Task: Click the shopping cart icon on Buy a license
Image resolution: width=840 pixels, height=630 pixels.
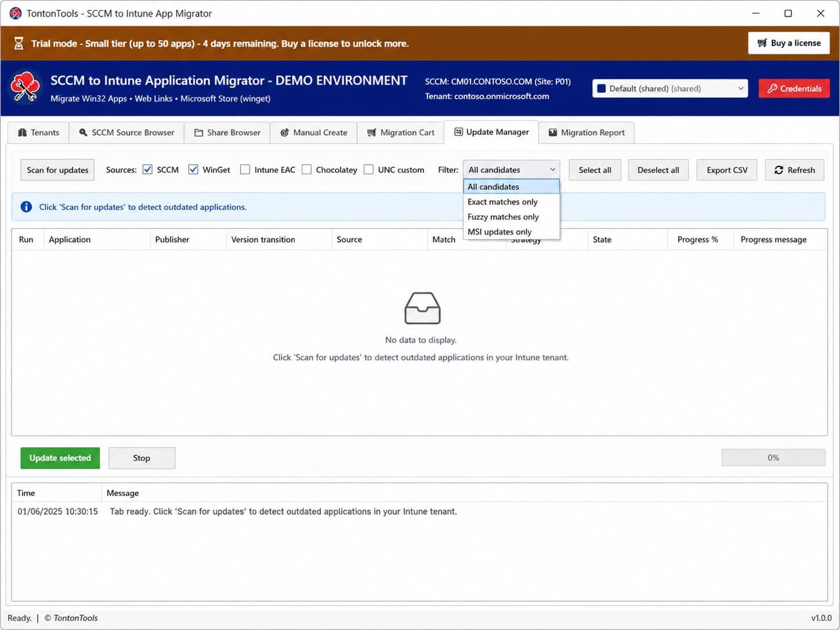Action: click(762, 43)
